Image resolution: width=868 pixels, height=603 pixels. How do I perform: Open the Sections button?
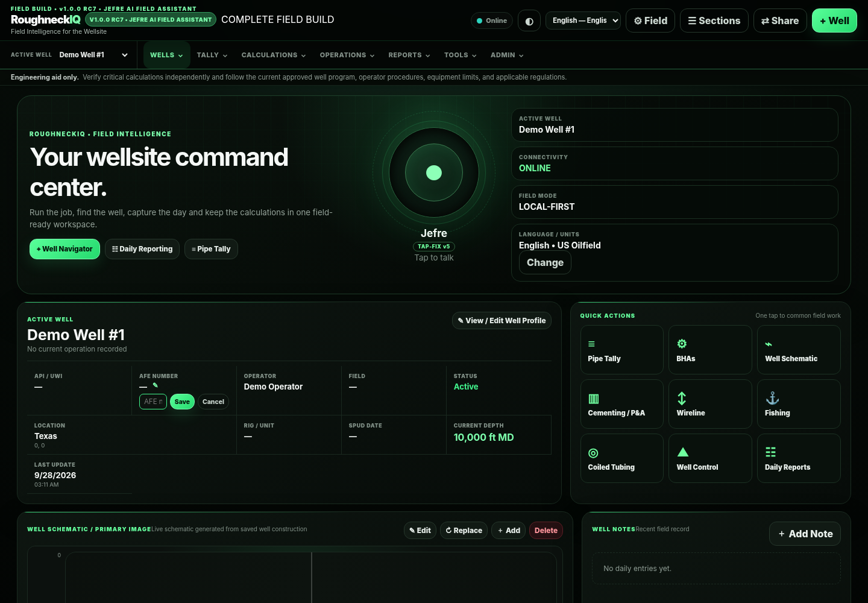point(714,21)
